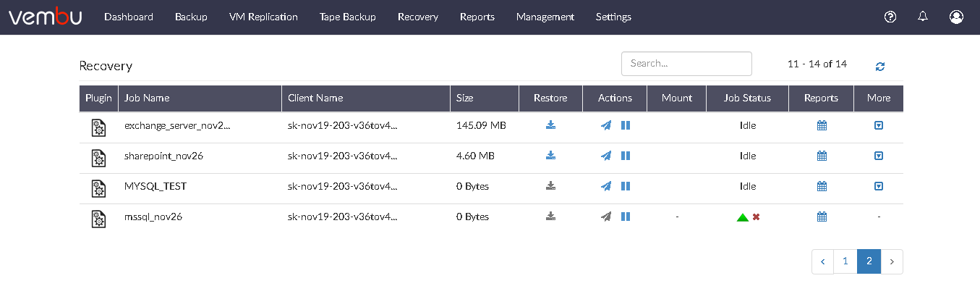Refresh the Recovery job list
The width and height of the screenshot is (980, 294).
[x=880, y=66]
